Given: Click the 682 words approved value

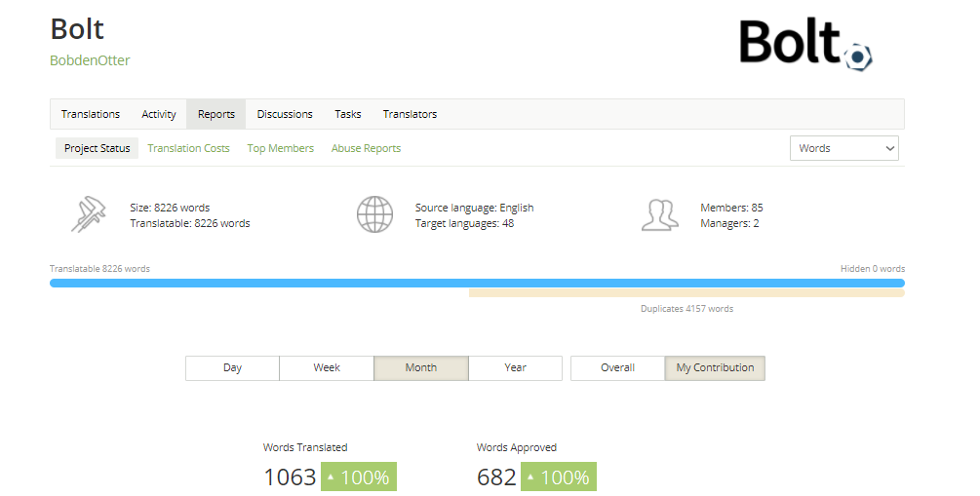Looking at the screenshot, I should [x=496, y=477].
